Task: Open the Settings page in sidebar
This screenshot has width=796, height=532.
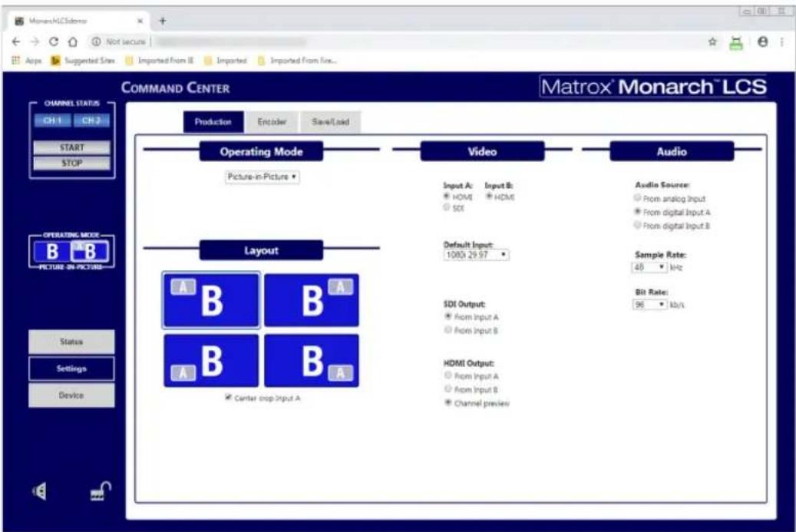Action: point(71,368)
